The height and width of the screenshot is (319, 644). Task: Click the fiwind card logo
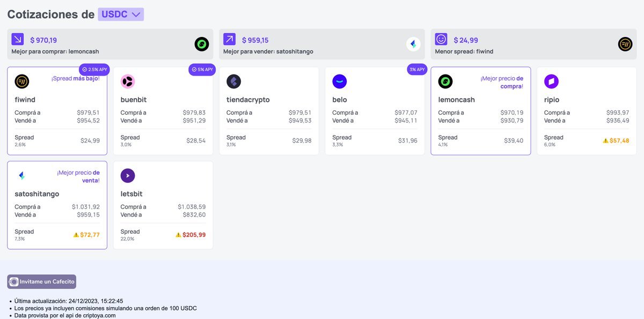(22, 81)
